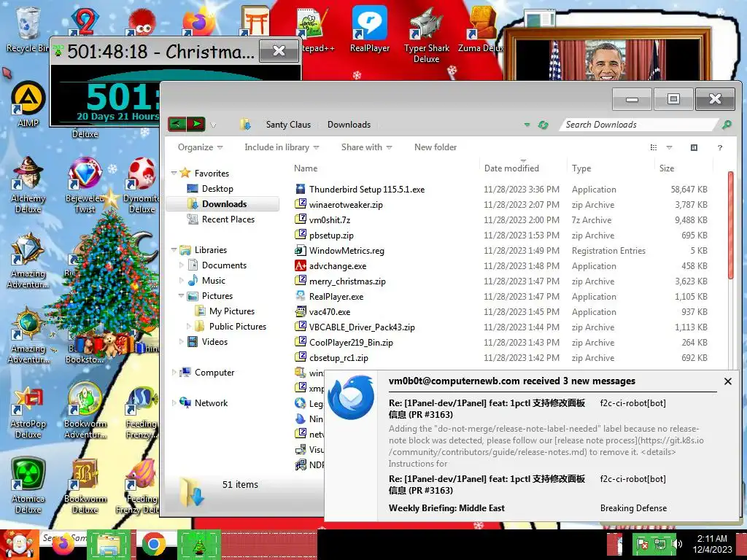Open the Recycle Bin desktop icon
Image resolution: width=747 pixels, height=560 pixels.
point(27,28)
